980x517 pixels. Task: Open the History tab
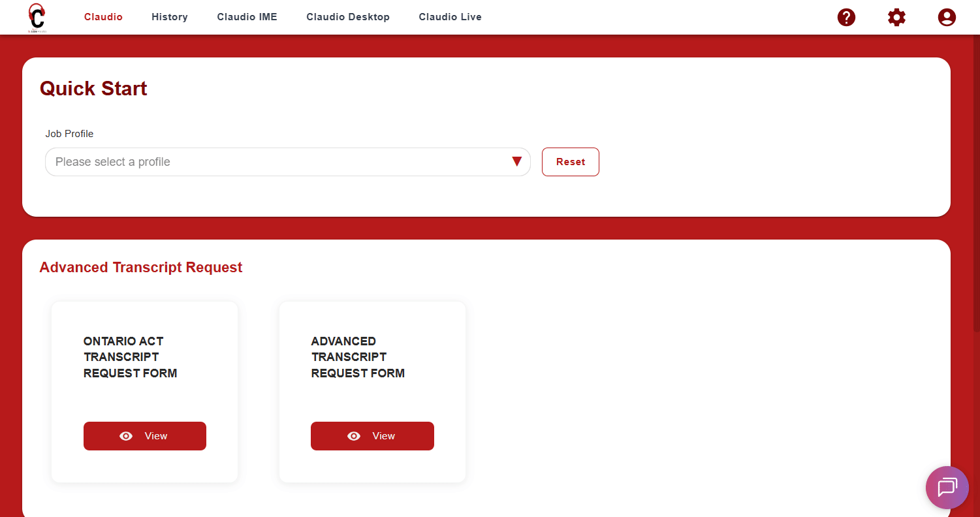(170, 17)
